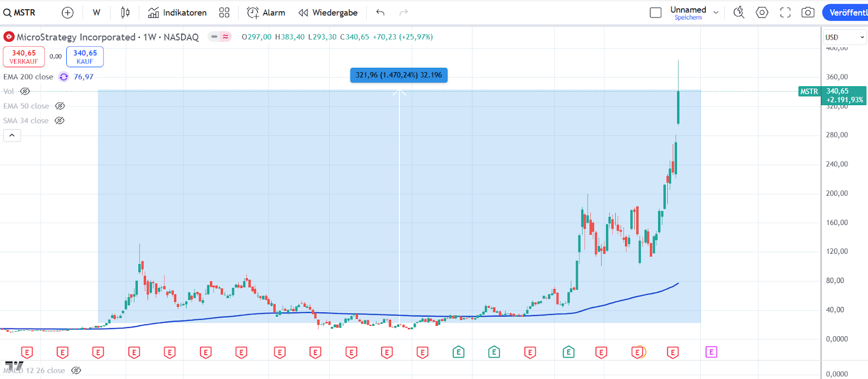Click the redo arrow icon

(404, 12)
